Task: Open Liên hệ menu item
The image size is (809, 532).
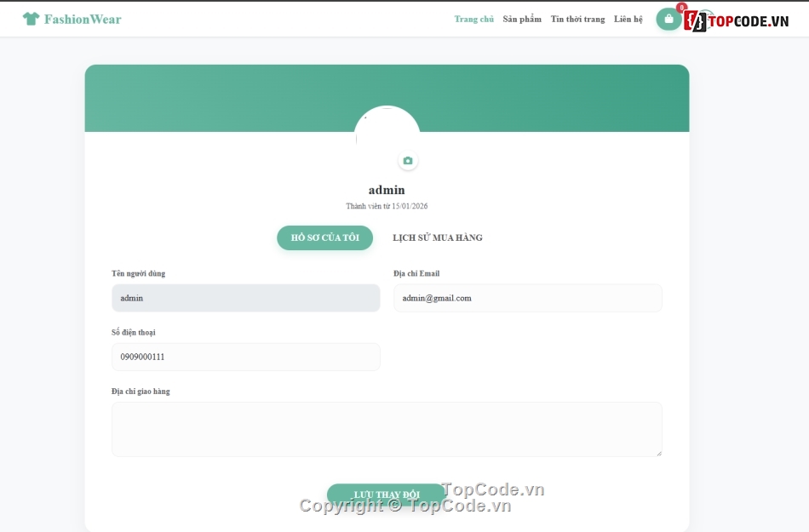Action: click(x=628, y=19)
